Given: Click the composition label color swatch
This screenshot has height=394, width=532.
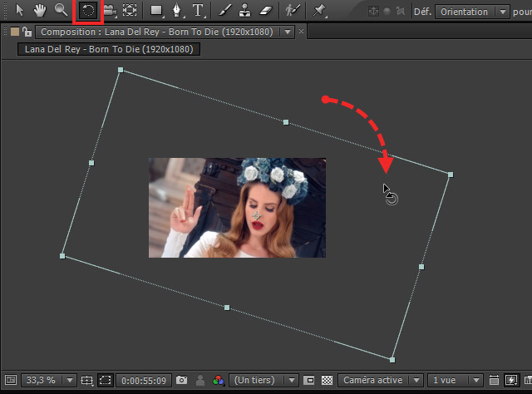Looking at the screenshot, I should point(15,32).
